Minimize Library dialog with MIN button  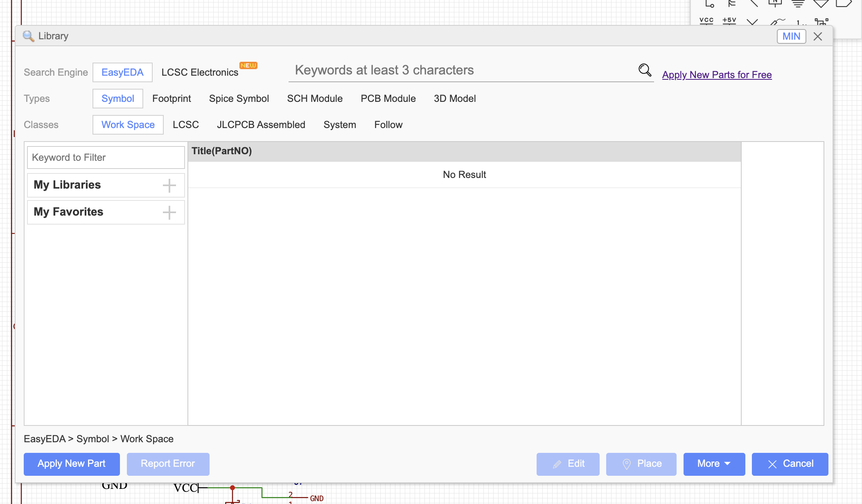(x=791, y=36)
